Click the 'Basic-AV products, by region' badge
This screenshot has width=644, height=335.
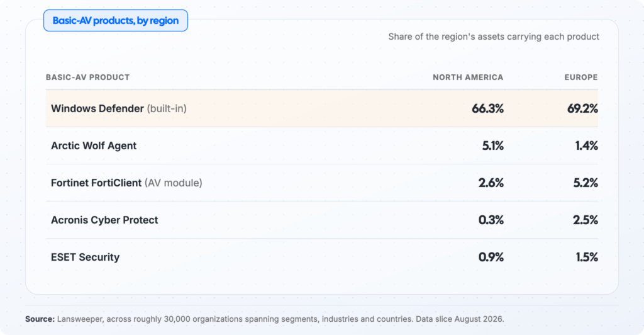click(x=116, y=21)
